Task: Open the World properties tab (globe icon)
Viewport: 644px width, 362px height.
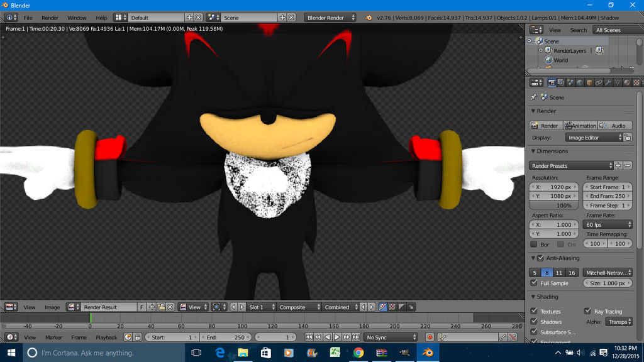Action: pyautogui.click(x=580, y=82)
